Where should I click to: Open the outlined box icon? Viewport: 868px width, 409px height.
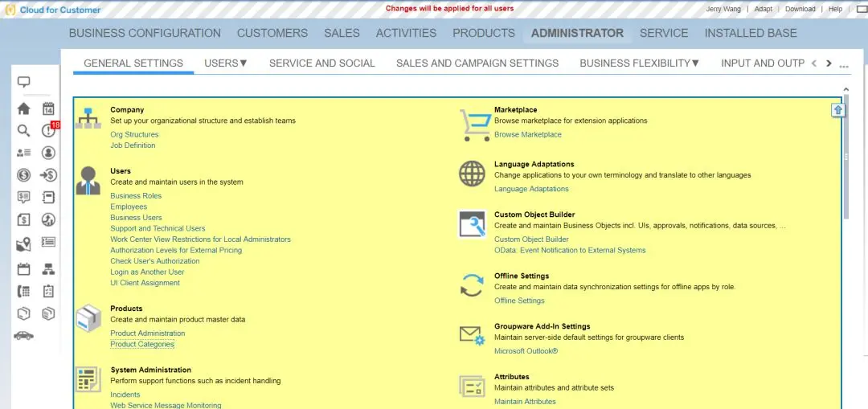point(24,314)
